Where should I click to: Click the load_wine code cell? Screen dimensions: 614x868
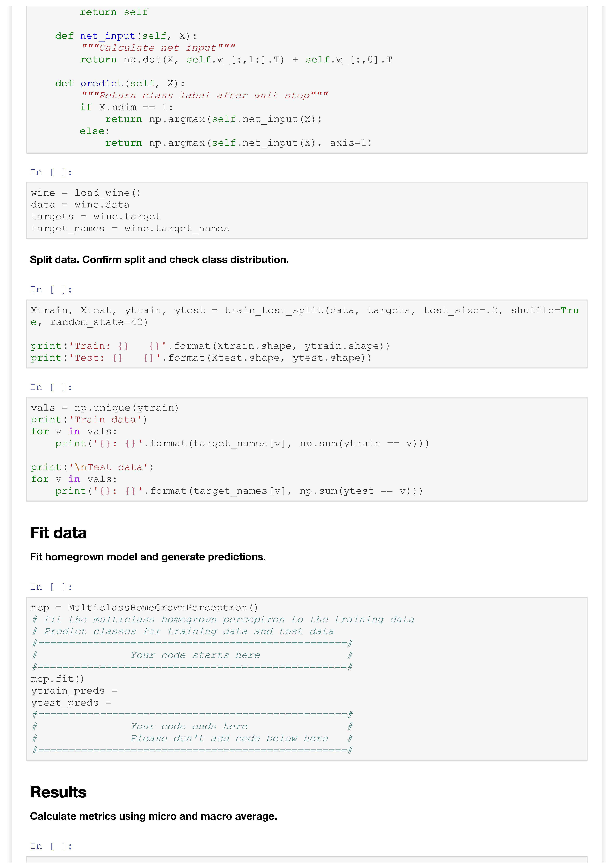[x=306, y=211]
